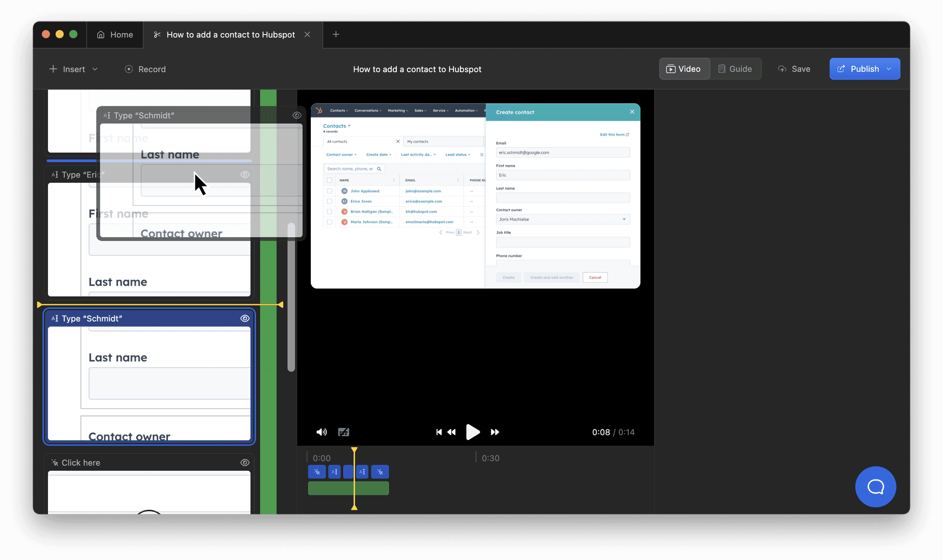Viewport: 943px width, 560px height.
Task: Open the Sales menu in preview
Action: [420, 110]
